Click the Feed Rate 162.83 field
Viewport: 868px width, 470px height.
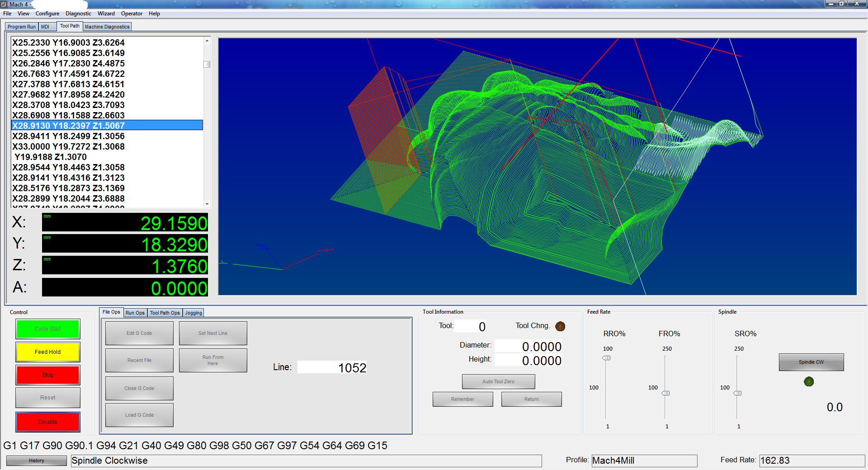tap(812, 461)
